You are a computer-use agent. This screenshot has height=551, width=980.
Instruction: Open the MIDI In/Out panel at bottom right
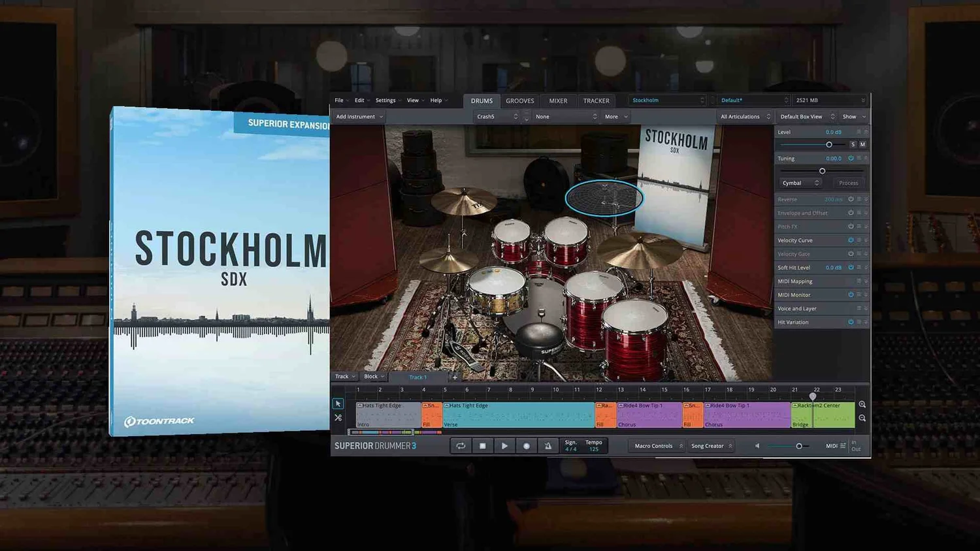pos(855,445)
